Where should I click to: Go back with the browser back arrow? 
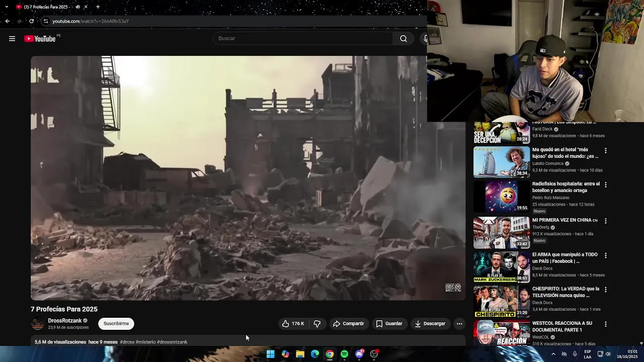click(7, 21)
